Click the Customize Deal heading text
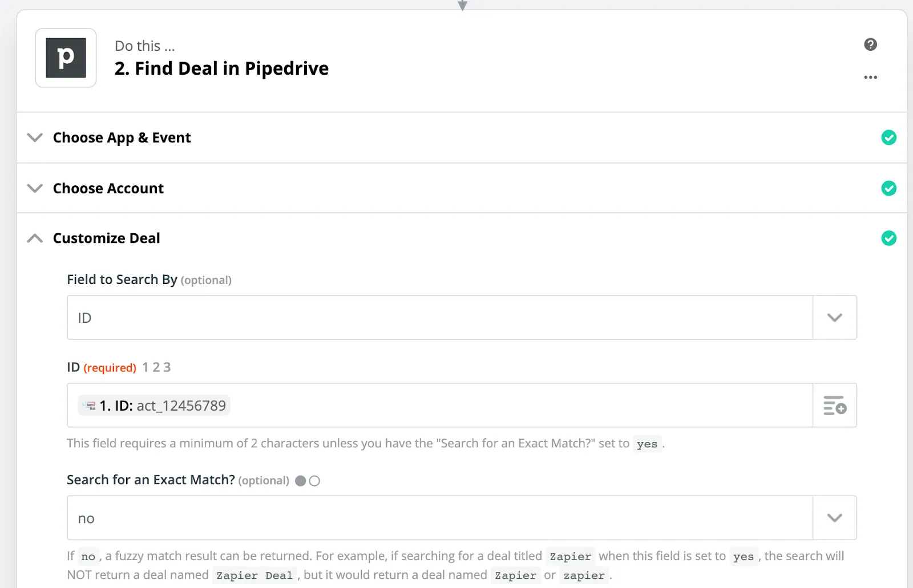This screenshot has width=913, height=588. [107, 238]
